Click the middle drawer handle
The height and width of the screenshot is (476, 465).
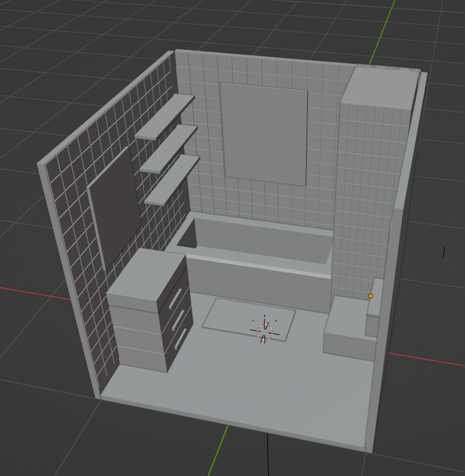pos(178,320)
